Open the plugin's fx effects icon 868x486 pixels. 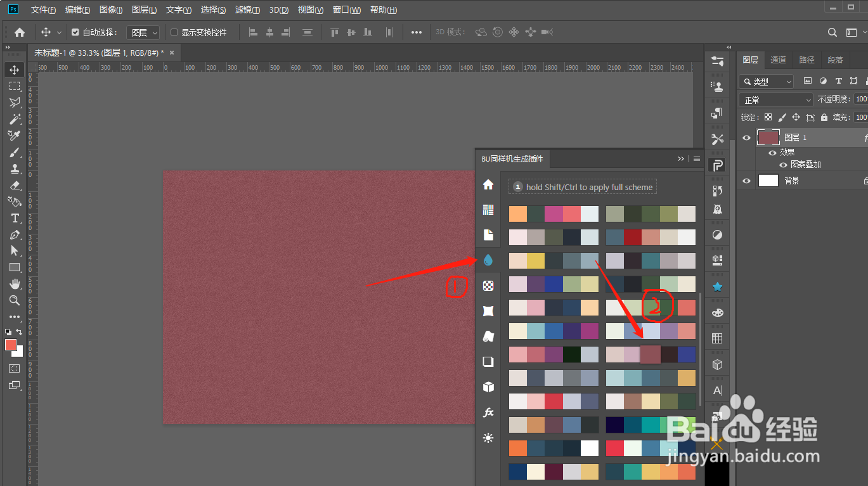pos(488,412)
